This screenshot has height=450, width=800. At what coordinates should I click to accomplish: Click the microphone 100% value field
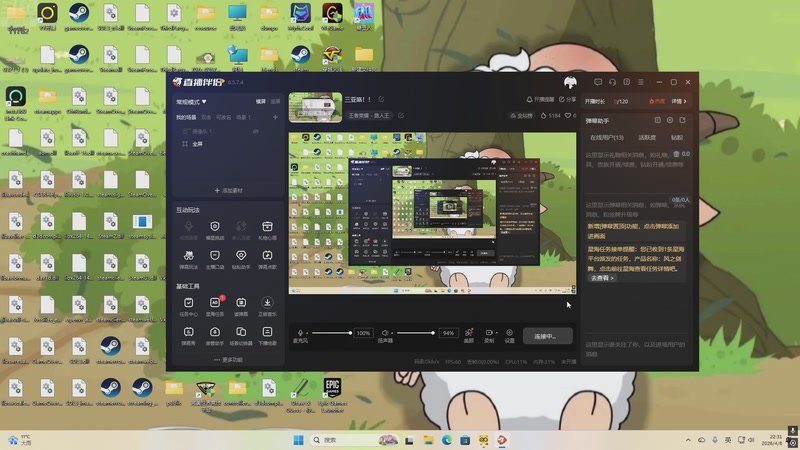[x=363, y=333]
